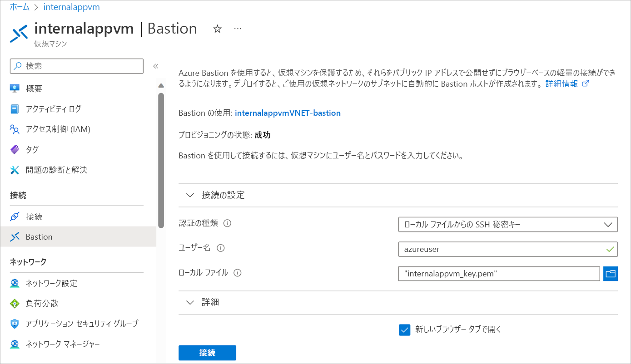Click the 仮想マシン subtitle text
Screen dimensions: 631x364
click(50, 44)
